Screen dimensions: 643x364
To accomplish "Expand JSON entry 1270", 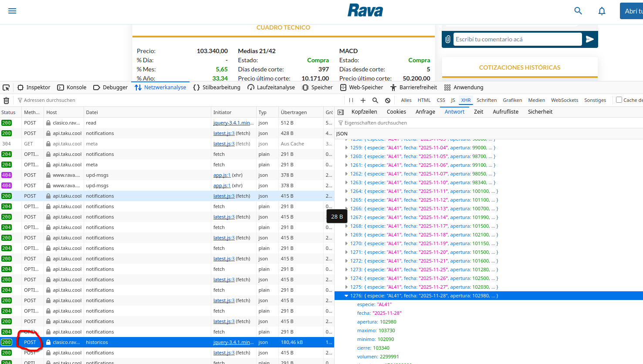I will 346,243.
